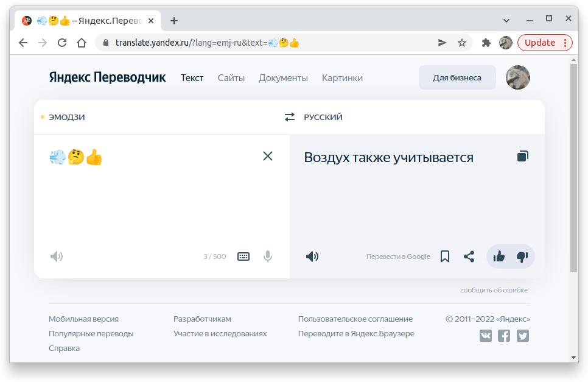Open Разработчикам link
The height and width of the screenshot is (382, 588).
(x=202, y=319)
